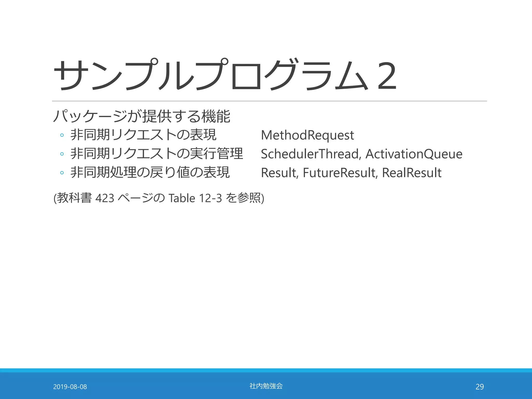Click the bullet 非同期リクエストの実行管理
Viewport: 532px width, 399px height.
click(157, 154)
